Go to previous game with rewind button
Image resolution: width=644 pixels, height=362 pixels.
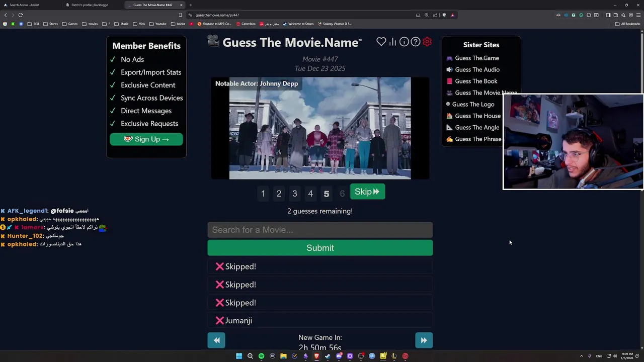coord(217,340)
